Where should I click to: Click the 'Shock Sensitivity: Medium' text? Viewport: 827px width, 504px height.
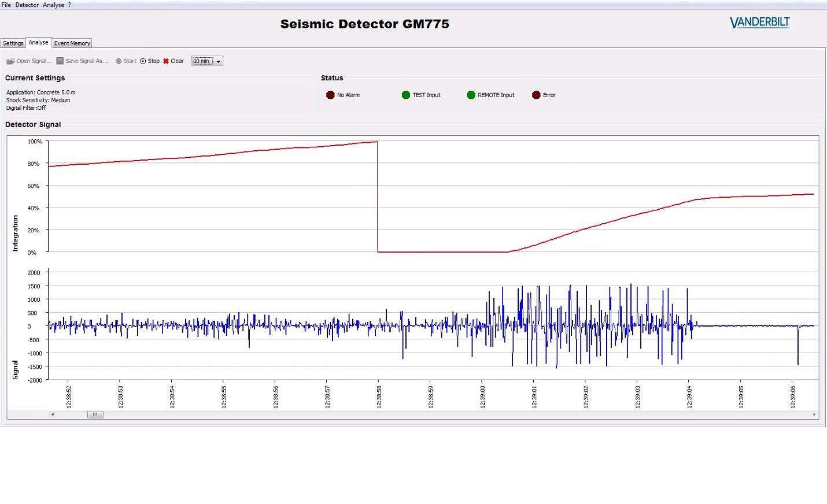click(38, 100)
